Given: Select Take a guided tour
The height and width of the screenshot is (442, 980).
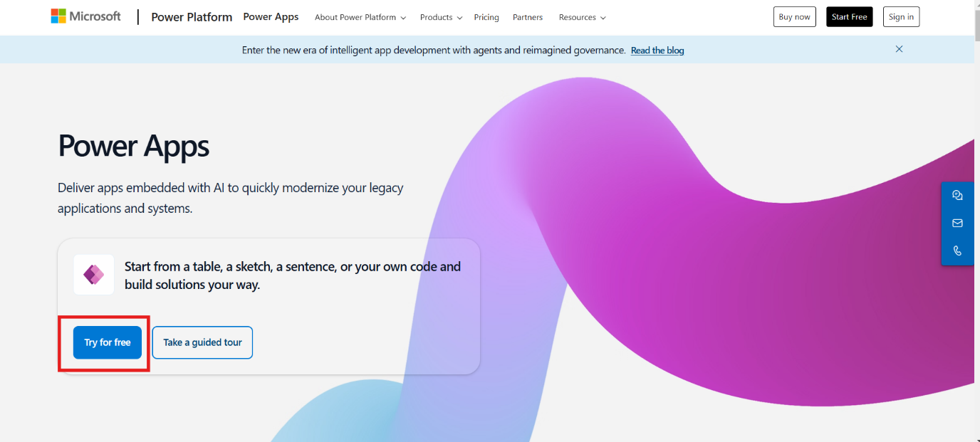Looking at the screenshot, I should pyautogui.click(x=202, y=342).
